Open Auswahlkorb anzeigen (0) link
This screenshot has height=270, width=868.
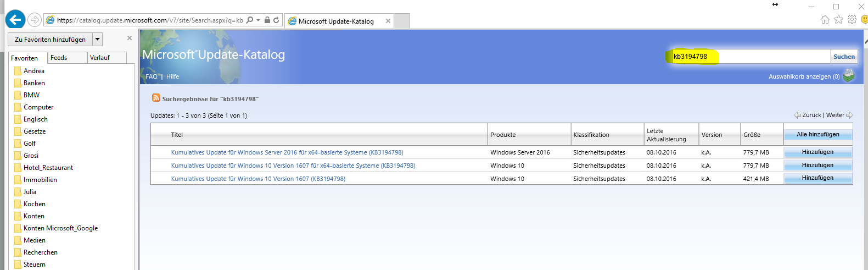click(804, 76)
